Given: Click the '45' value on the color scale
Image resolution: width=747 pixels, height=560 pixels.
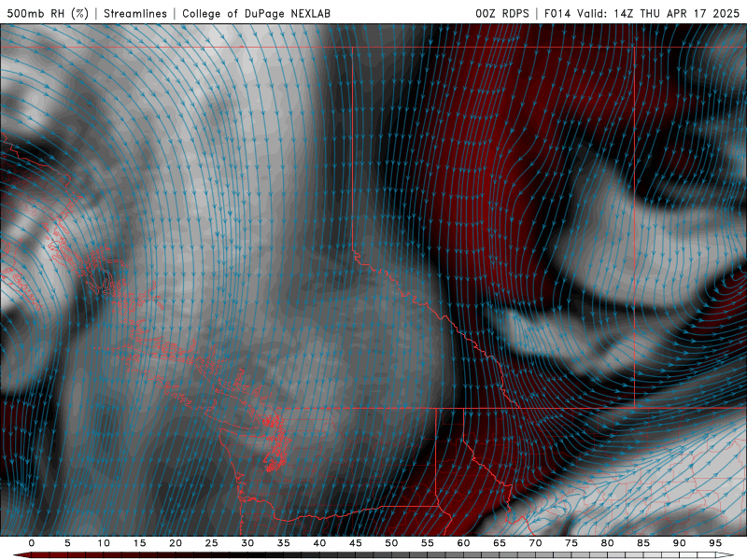Looking at the screenshot, I should click(x=356, y=543).
